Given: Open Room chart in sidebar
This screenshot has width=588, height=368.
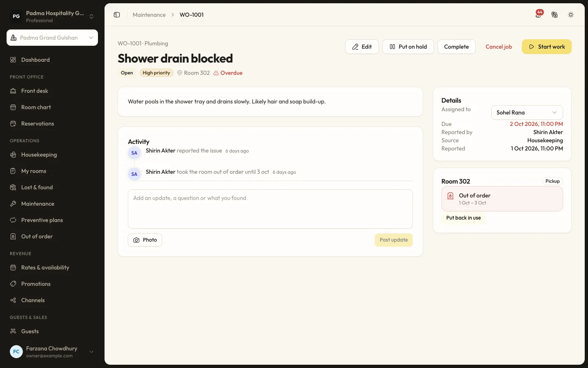Looking at the screenshot, I should 52,107.
